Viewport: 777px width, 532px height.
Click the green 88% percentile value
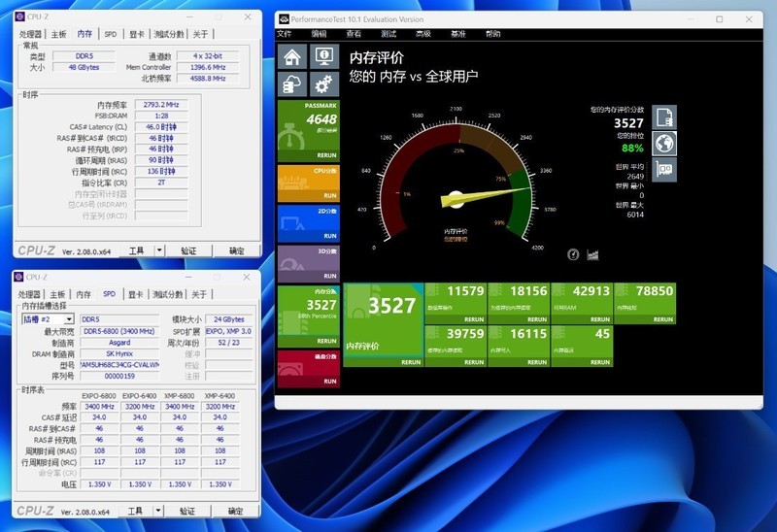632,148
